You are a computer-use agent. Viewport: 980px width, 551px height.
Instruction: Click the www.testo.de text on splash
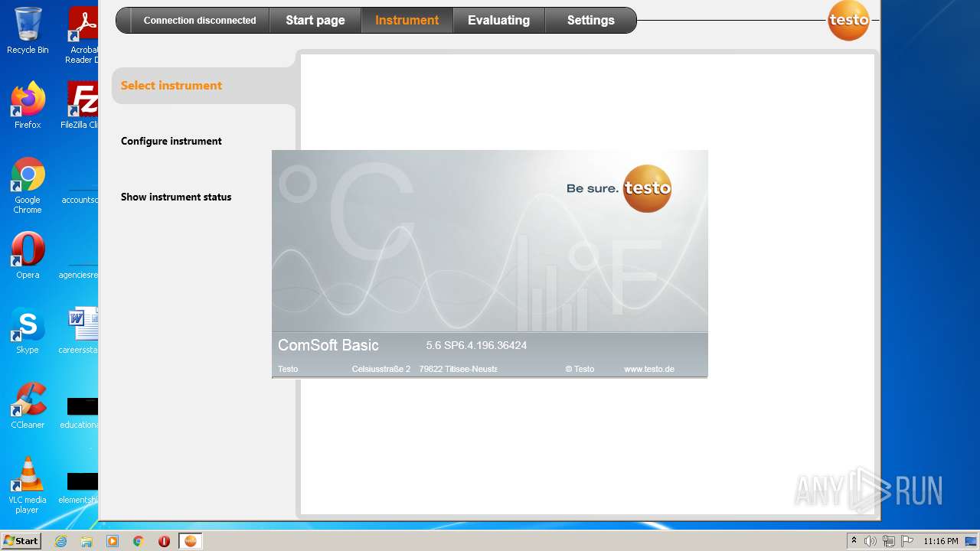[648, 369]
